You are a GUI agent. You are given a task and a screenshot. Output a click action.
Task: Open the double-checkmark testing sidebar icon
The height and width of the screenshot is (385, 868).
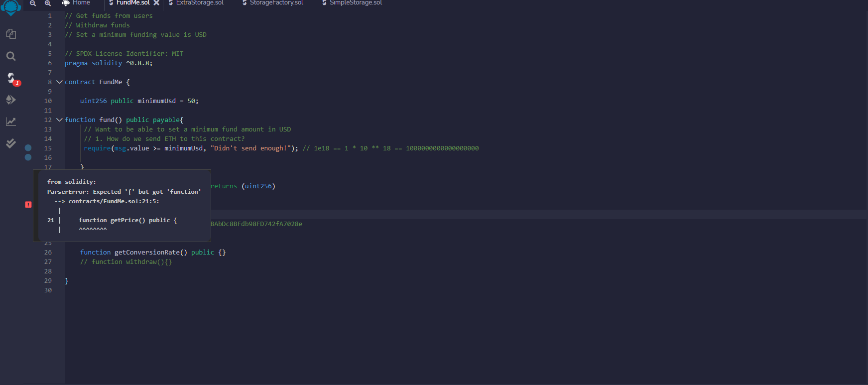11,143
